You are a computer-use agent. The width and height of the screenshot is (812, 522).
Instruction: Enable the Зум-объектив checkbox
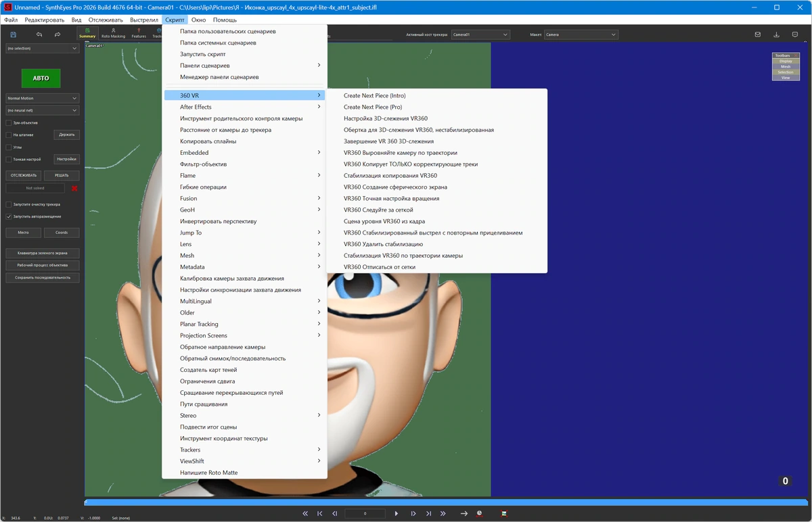pos(8,123)
